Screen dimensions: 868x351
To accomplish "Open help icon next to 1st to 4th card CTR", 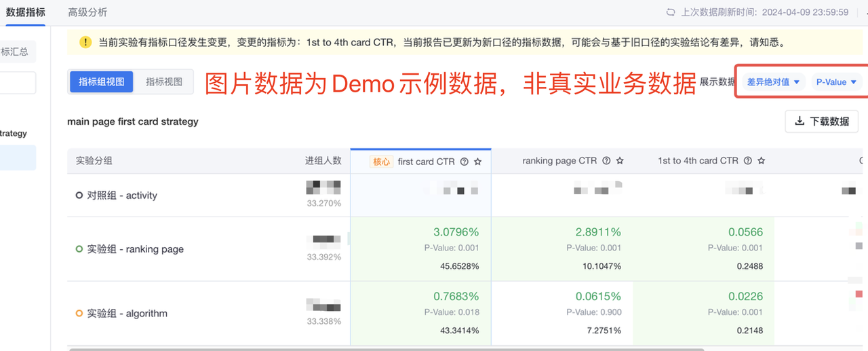I will (748, 161).
